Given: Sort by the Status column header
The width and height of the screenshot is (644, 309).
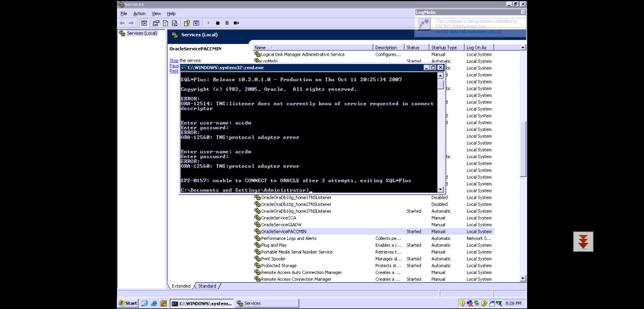Looking at the screenshot, I should [416, 48].
